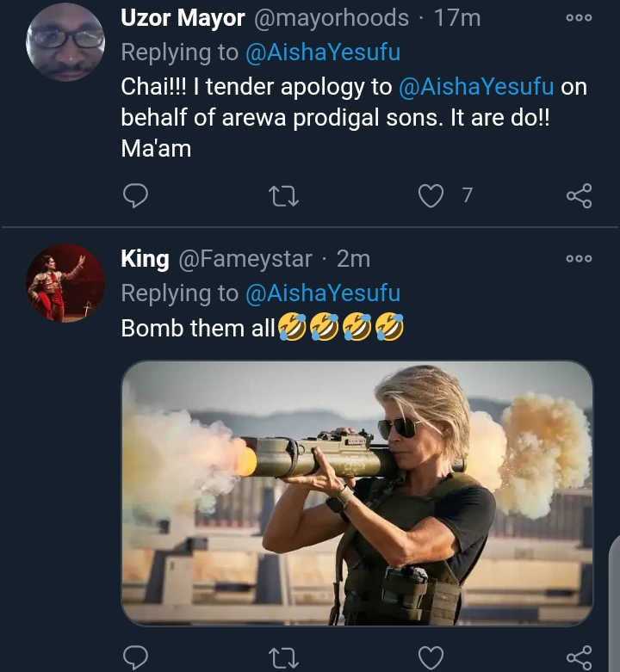Reply to King's tweet
620x672 pixels.
(135, 658)
